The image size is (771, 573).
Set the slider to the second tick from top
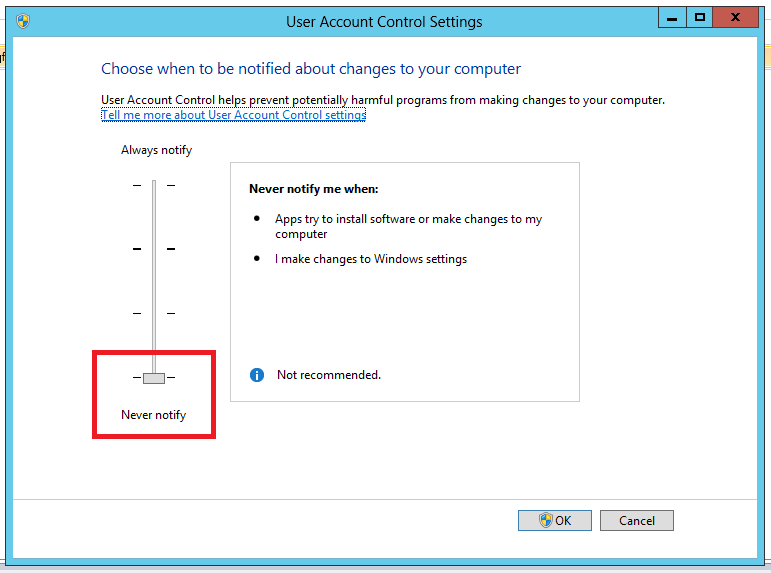point(154,249)
